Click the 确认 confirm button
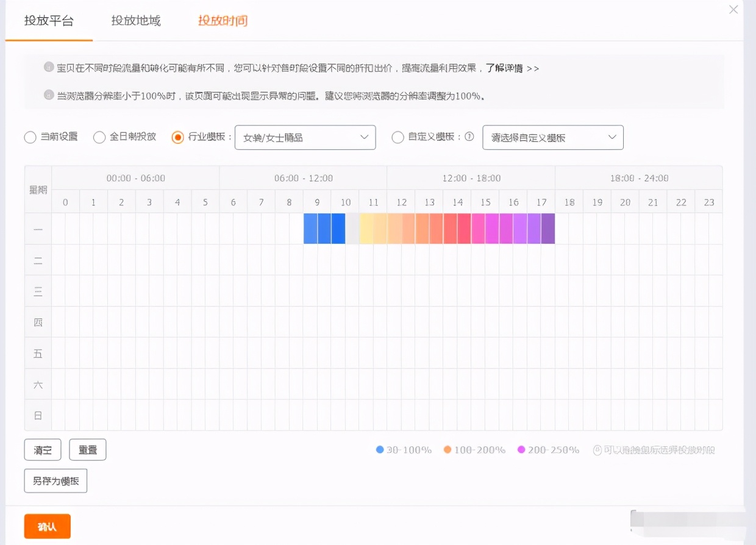The image size is (756, 545). [x=47, y=525]
